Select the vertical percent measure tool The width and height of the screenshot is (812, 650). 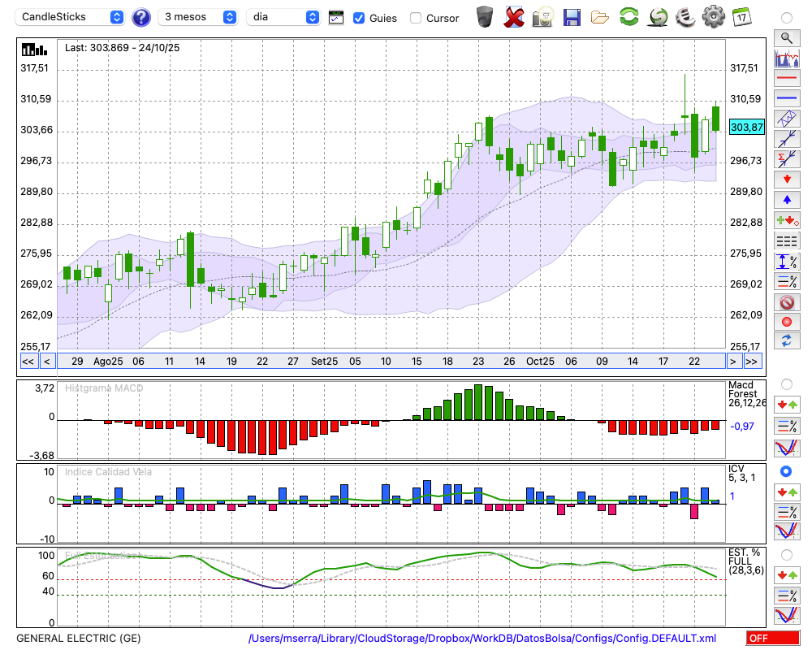coord(787,262)
